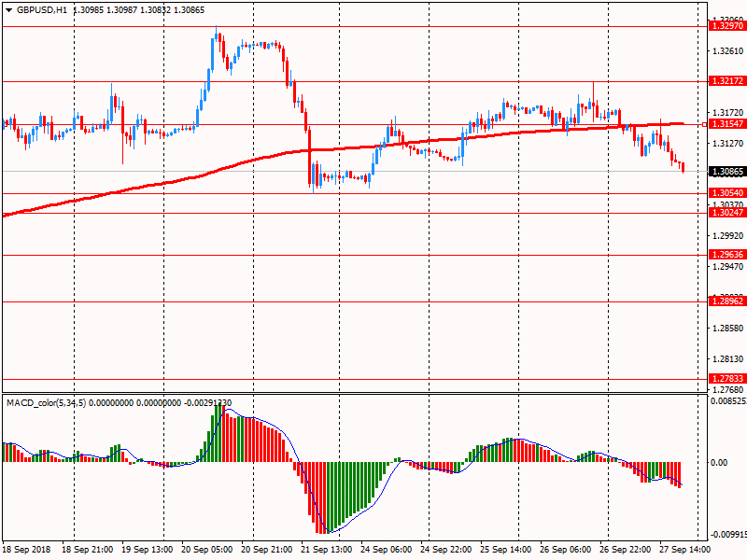Select the 1.29636 red price level label

click(726, 255)
